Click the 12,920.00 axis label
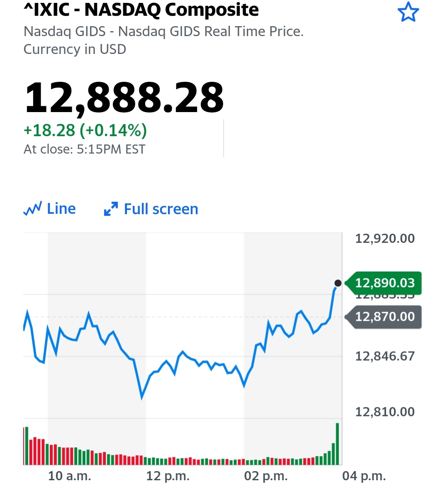 click(385, 239)
